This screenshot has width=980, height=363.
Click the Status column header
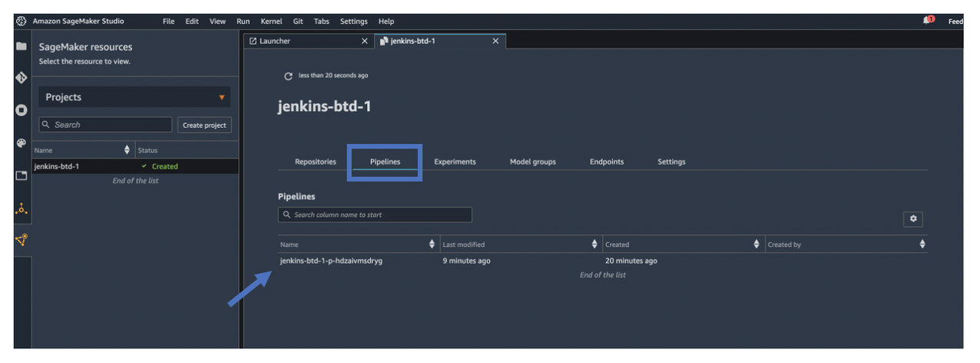coord(147,150)
